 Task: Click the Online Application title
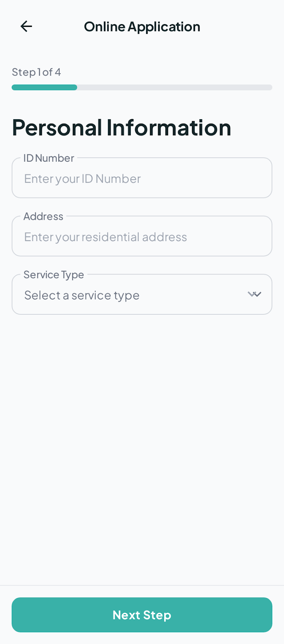[142, 26]
